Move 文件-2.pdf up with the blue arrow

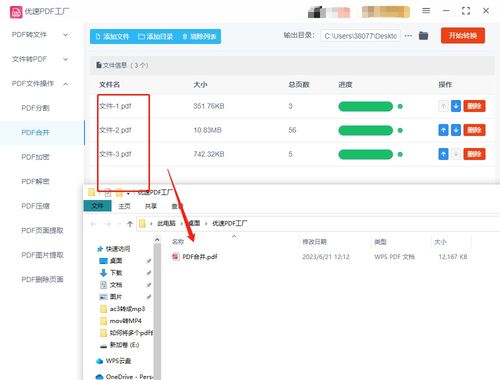[443, 130]
